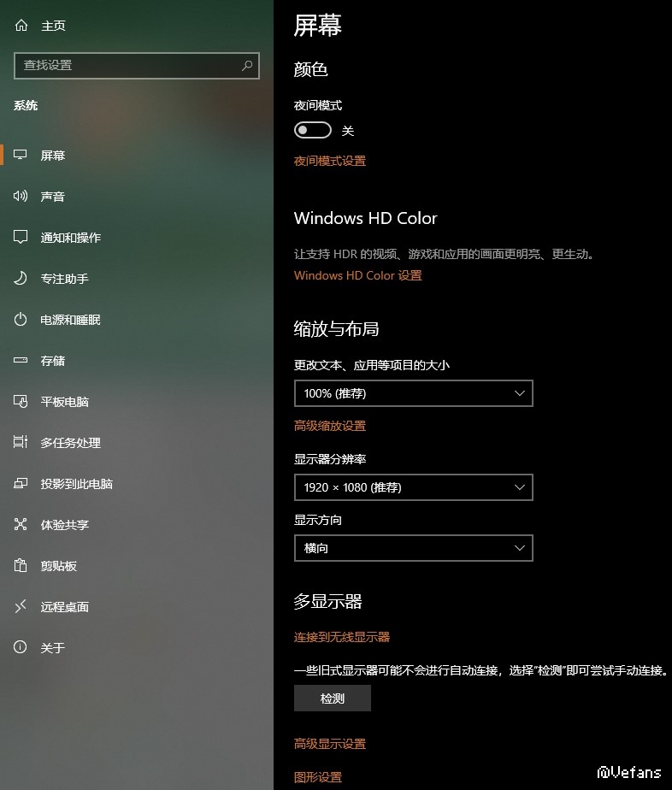Open Power & sleep via its power icon
Image resolution: width=672 pixels, height=790 pixels.
pos(21,320)
